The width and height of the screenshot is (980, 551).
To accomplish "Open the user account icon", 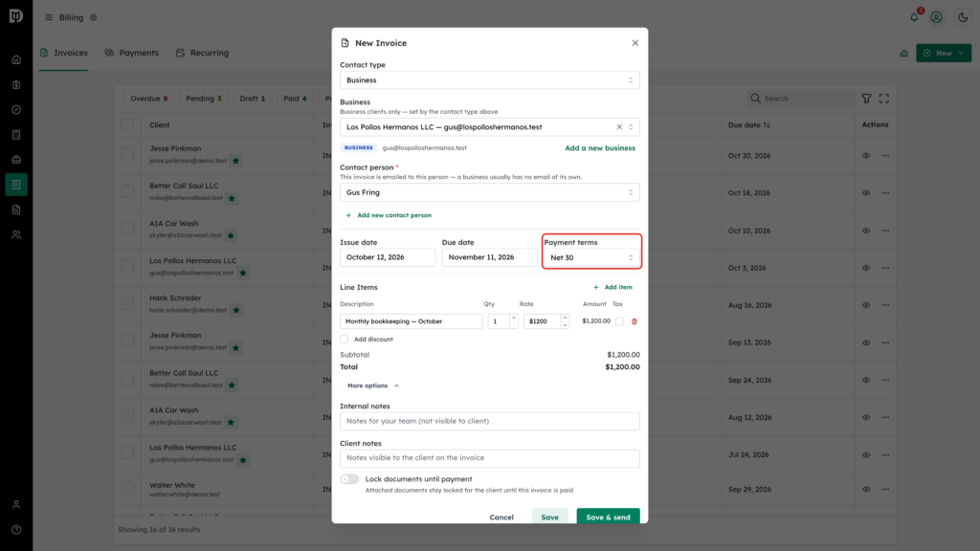I will pos(936,17).
